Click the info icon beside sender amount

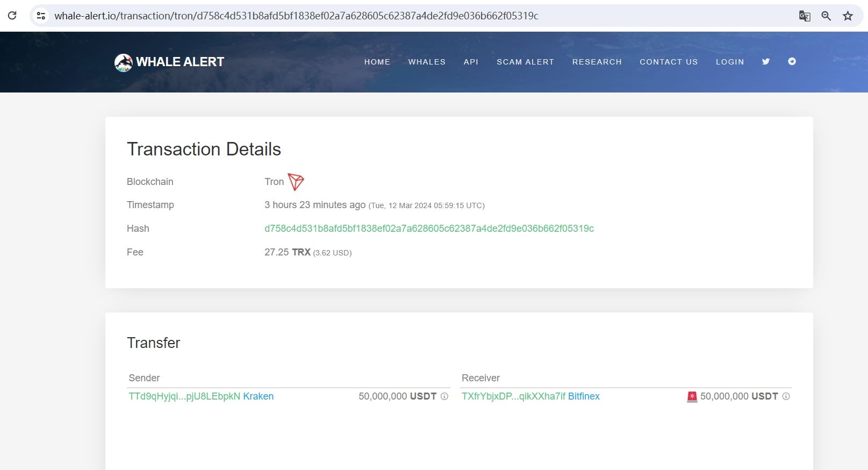tap(444, 396)
